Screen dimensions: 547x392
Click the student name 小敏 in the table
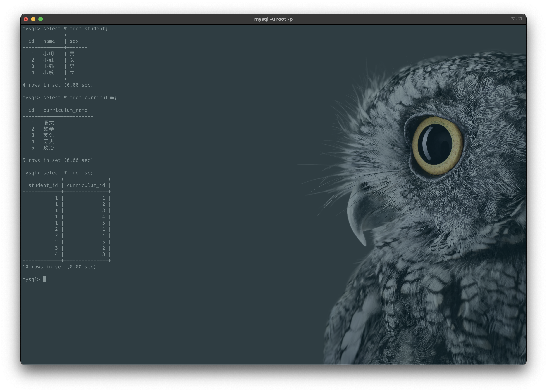49,72
